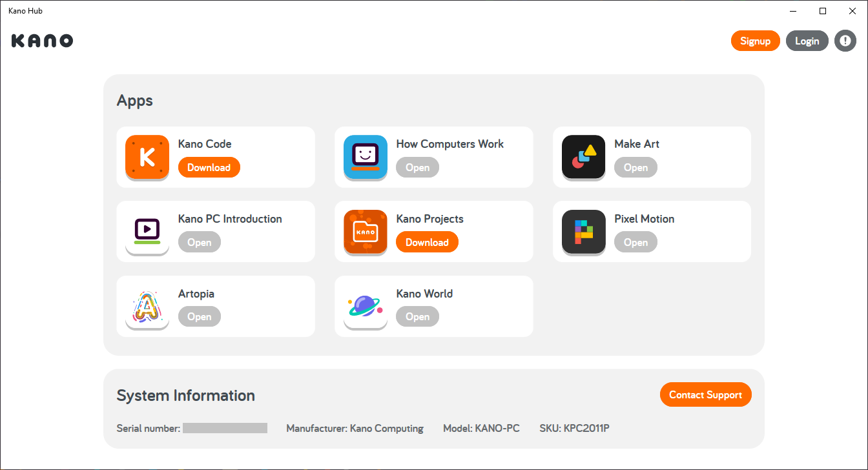Open the Kano World app
Screen dimensions: 868x470
tap(418, 317)
